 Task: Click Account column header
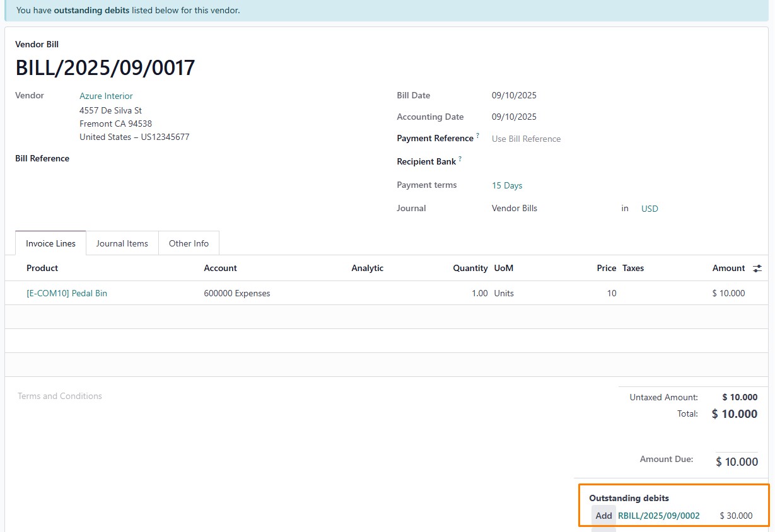click(220, 268)
